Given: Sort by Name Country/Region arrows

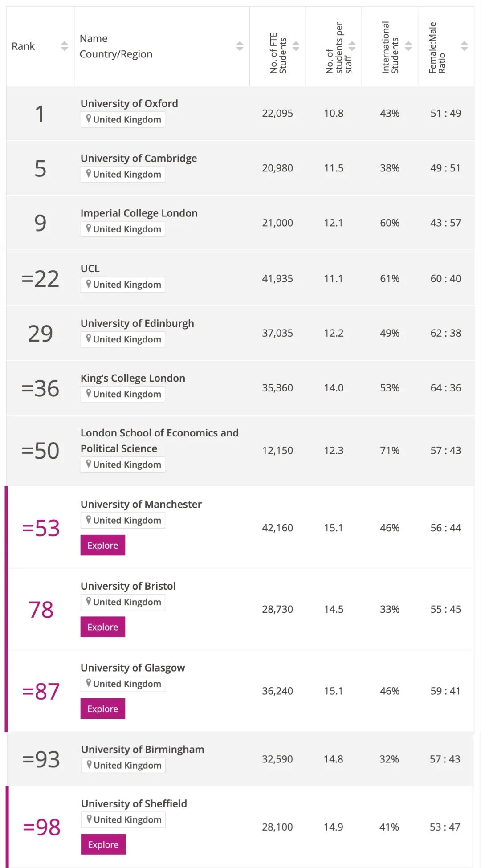Looking at the screenshot, I should point(240,46).
